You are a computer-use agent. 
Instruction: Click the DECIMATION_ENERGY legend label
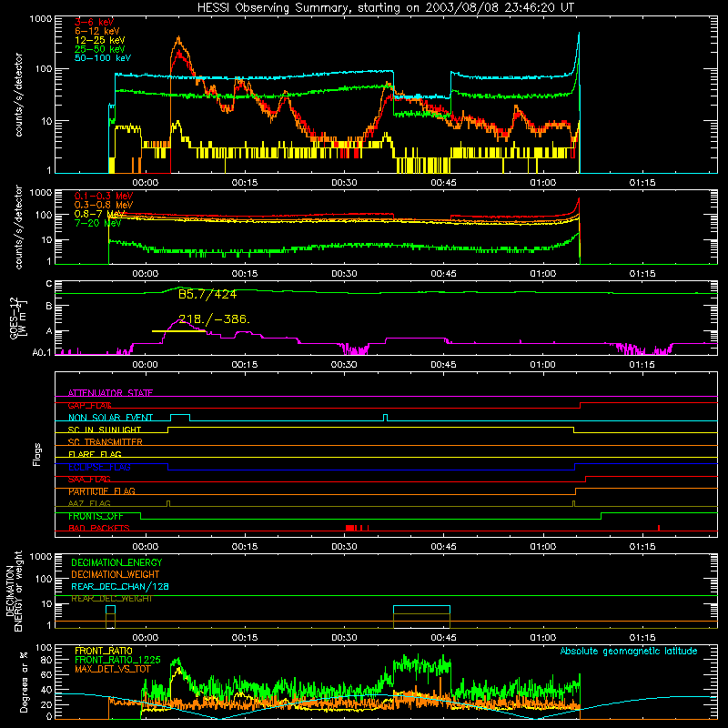[x=116, y=562]
